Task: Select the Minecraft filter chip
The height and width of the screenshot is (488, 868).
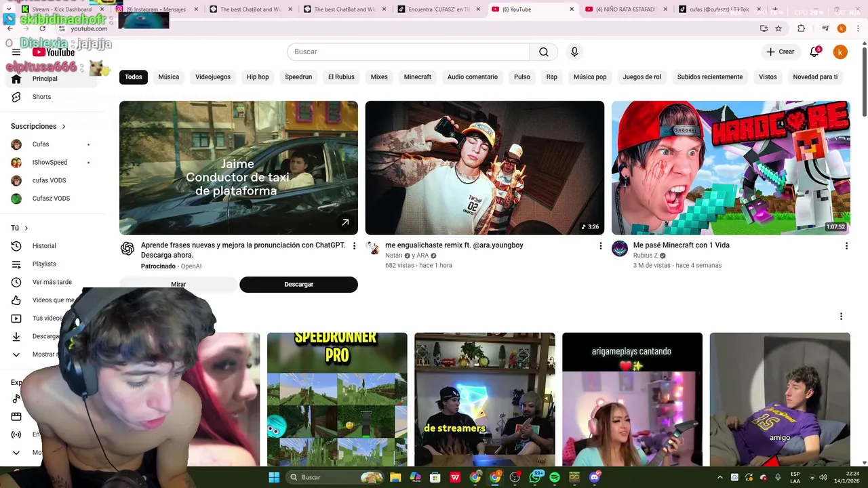Action: (418, 77)
